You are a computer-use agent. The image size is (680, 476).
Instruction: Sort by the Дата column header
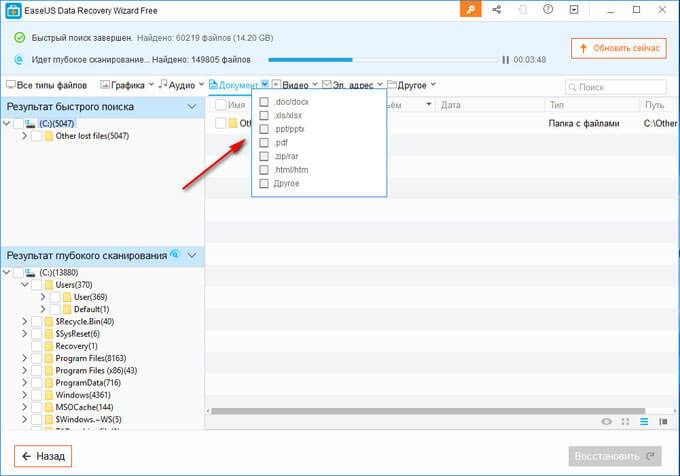click(x=451, y=105)
